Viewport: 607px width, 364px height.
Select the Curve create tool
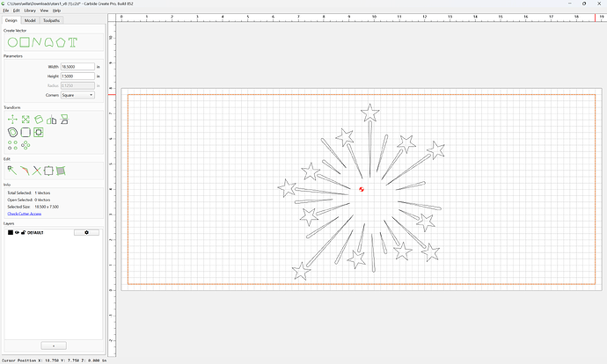(48, 42)
